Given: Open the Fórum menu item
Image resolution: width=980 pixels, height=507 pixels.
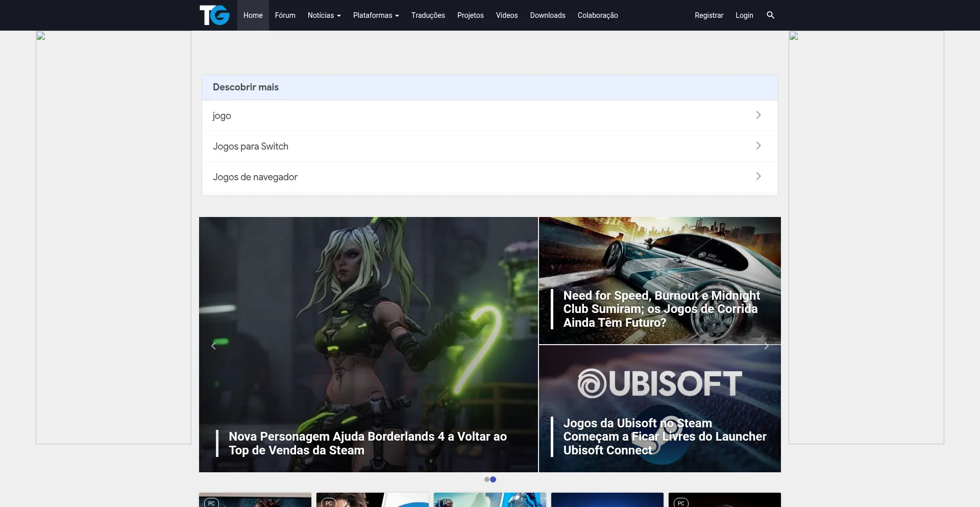Looking at the screenshot, I should click(285, 15).
